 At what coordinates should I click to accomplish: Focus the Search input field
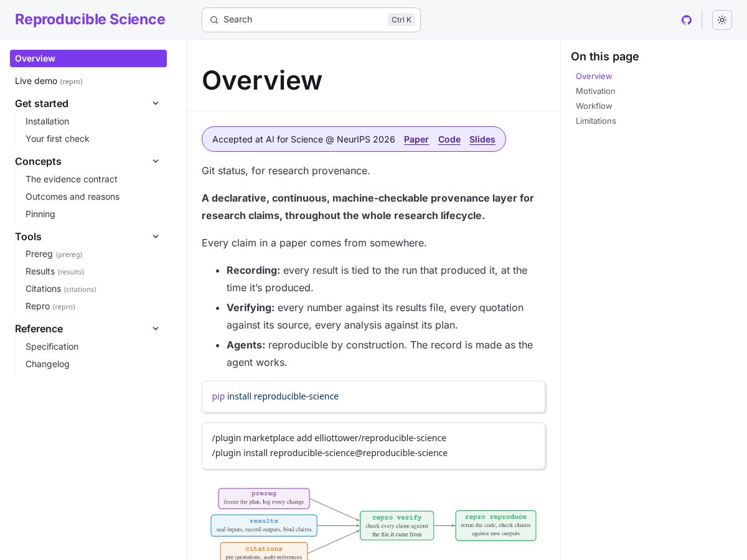(x=311, y=20)
